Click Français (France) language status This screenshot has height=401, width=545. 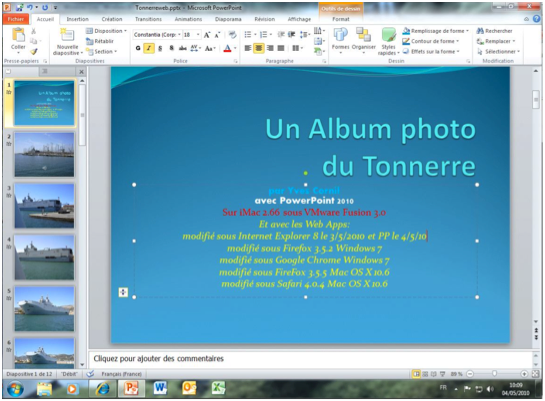tap(121, 374)
